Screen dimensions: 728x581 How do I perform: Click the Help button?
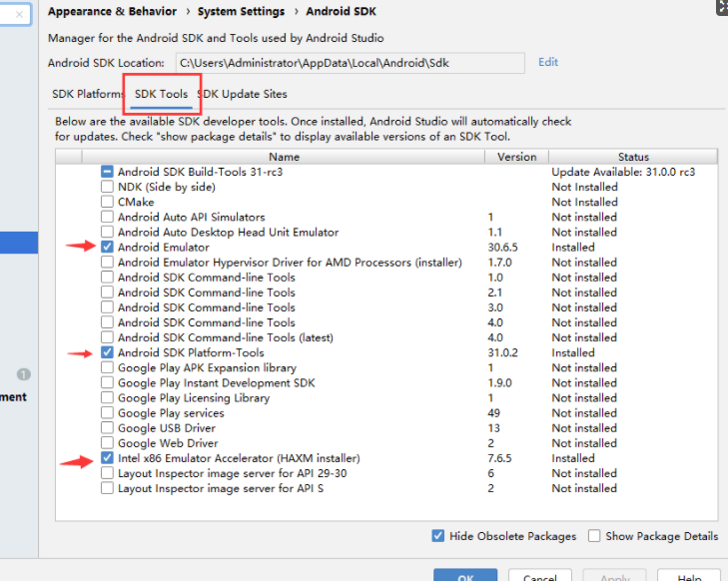689,575
